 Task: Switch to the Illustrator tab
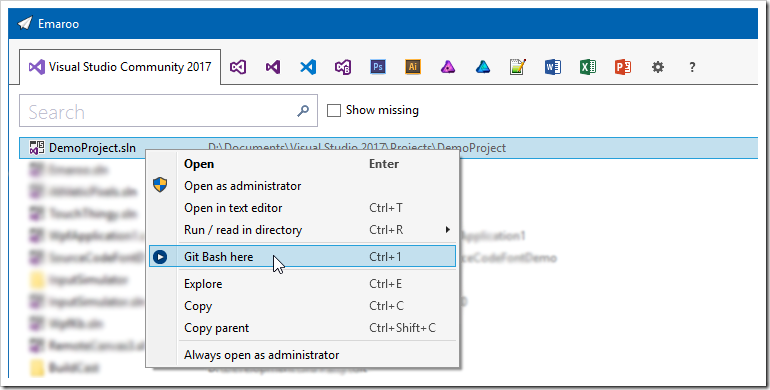pyautogui.click(x=413, y=67)
